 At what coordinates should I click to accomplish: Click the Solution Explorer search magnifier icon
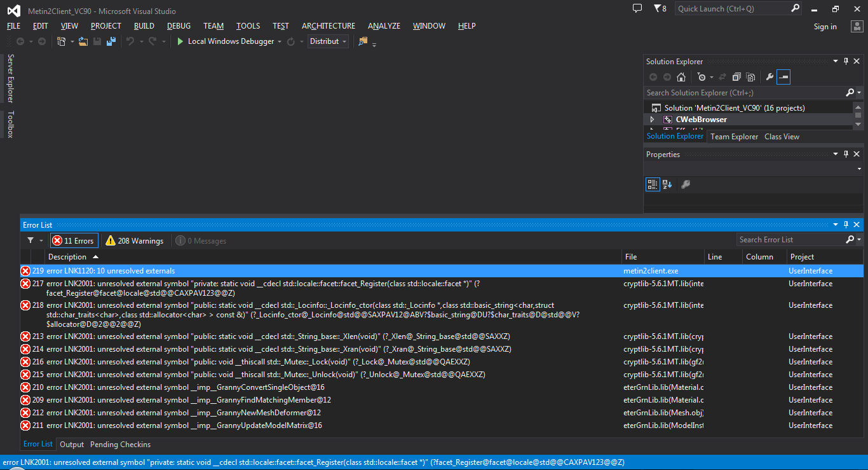pos(850,93)
